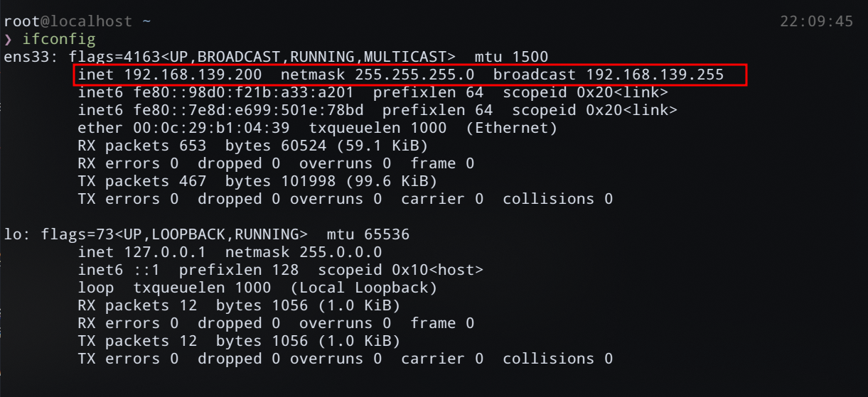Click the 22:09:45 timestamp
Screen dimensions: 868x397
click(x=816, y=21)
